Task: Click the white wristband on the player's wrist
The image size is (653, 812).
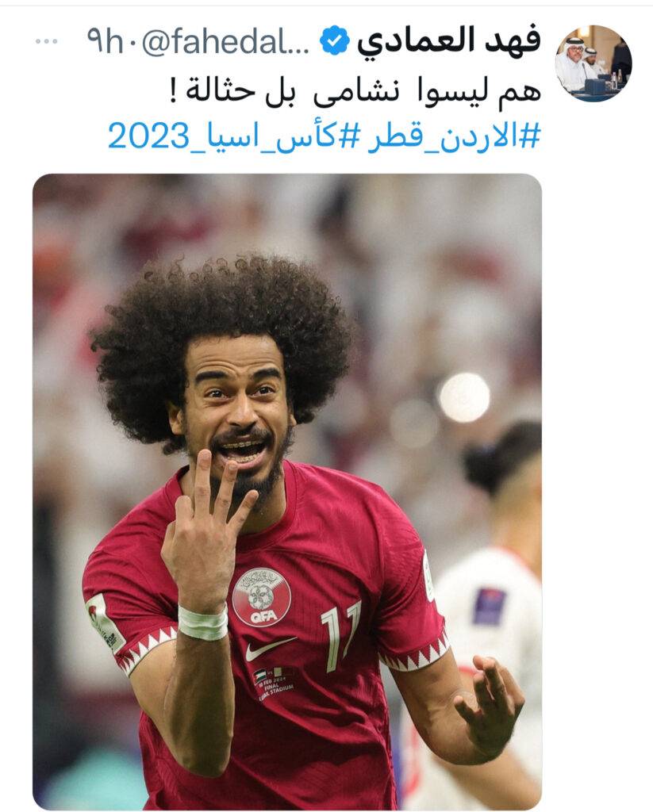Action: (202, 622)
